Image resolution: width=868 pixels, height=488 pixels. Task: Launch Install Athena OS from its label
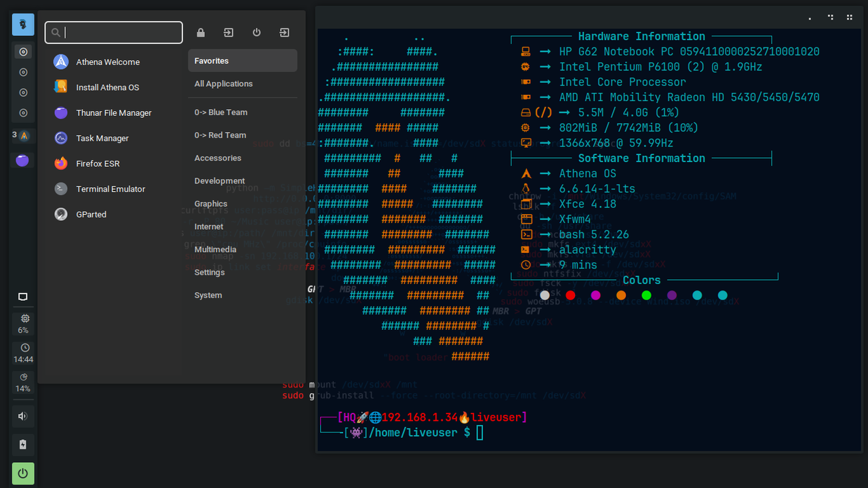tap(108, 87)
